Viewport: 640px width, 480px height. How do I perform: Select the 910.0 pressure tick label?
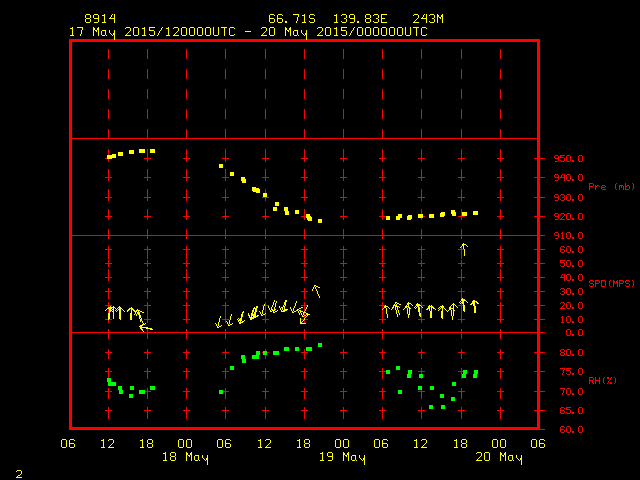(567, 235)
